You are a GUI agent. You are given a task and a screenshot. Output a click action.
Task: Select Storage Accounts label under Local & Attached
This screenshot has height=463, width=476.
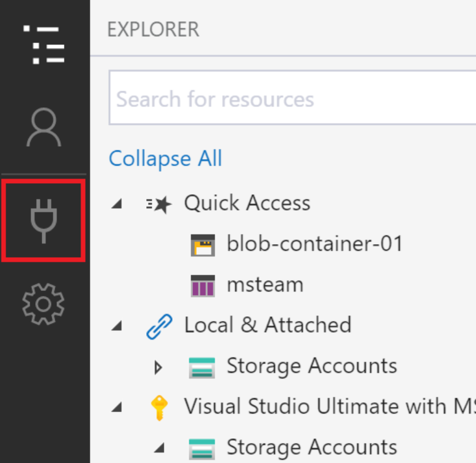[312, 366]
